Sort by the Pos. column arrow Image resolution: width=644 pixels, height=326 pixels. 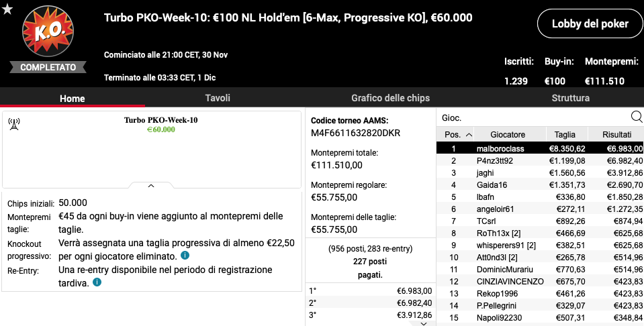click(469, 135)
